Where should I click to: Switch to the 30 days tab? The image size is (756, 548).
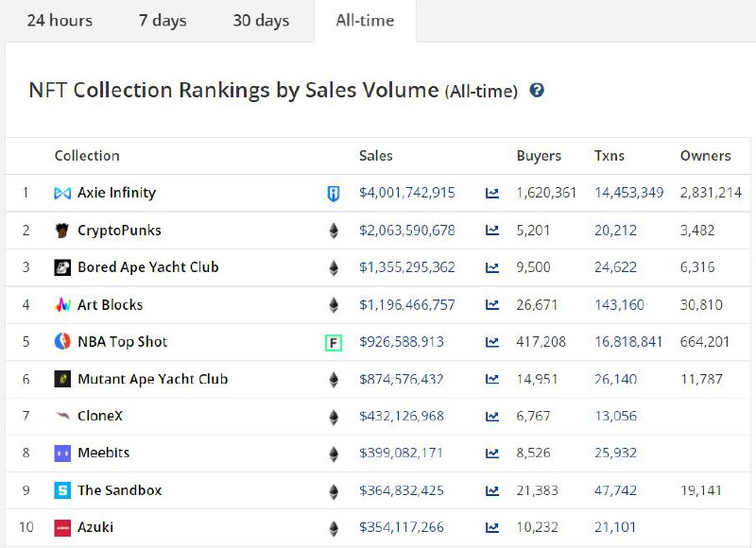tap(261, 21)
